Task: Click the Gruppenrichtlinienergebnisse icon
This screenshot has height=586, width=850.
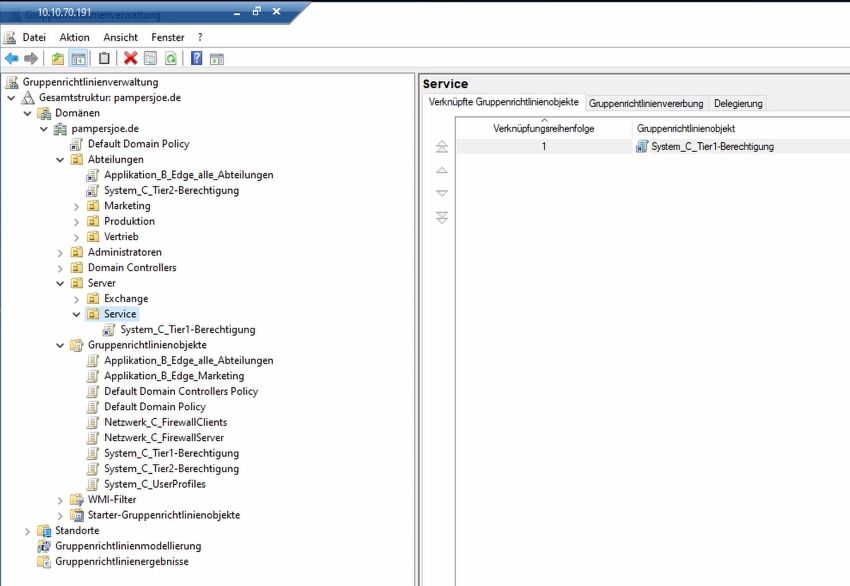Action: click(44, 562)
